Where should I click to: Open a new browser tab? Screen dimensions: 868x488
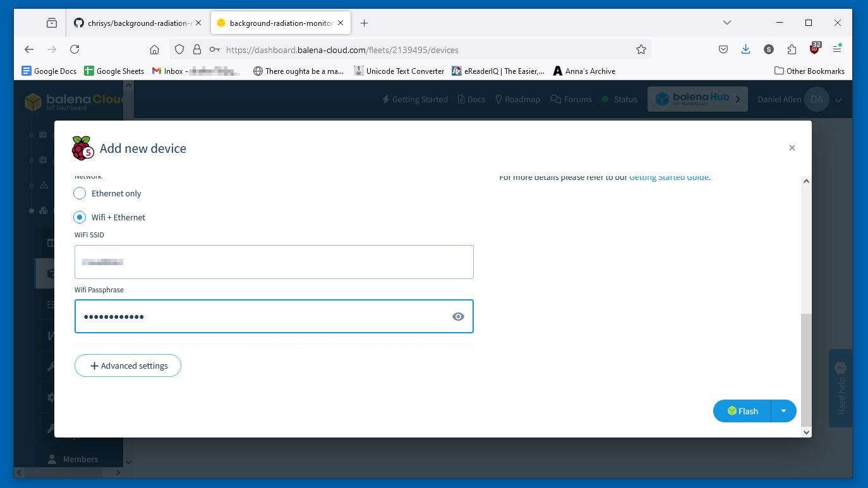pos(364,23)
